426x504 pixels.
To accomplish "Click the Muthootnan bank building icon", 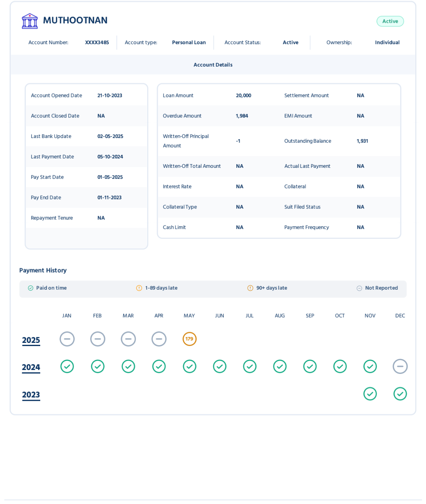I will [x=30, y=21].
